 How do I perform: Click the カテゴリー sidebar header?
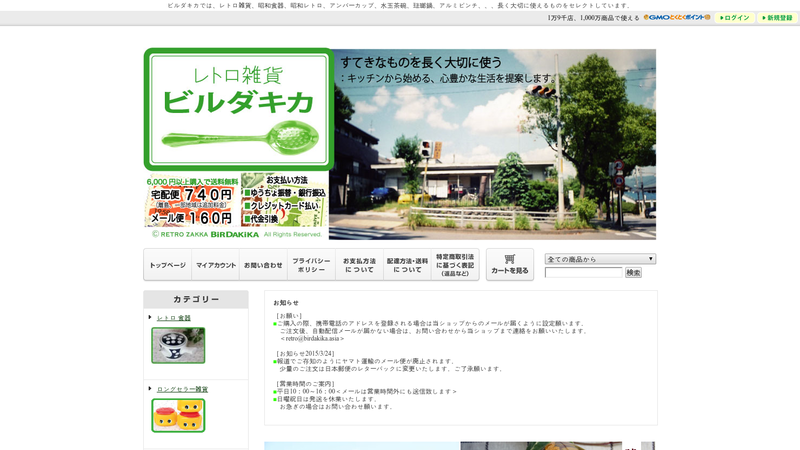click(x=196, y=299)
